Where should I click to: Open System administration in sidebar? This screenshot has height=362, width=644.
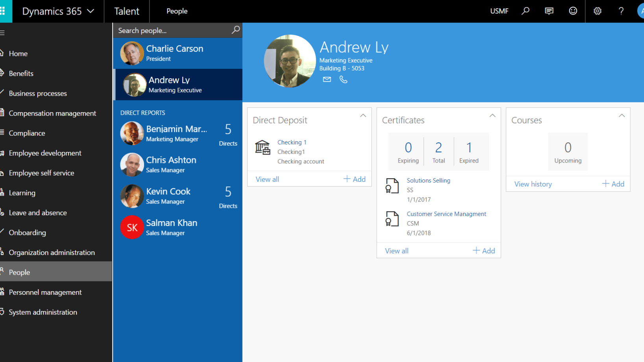pos(56,312)
